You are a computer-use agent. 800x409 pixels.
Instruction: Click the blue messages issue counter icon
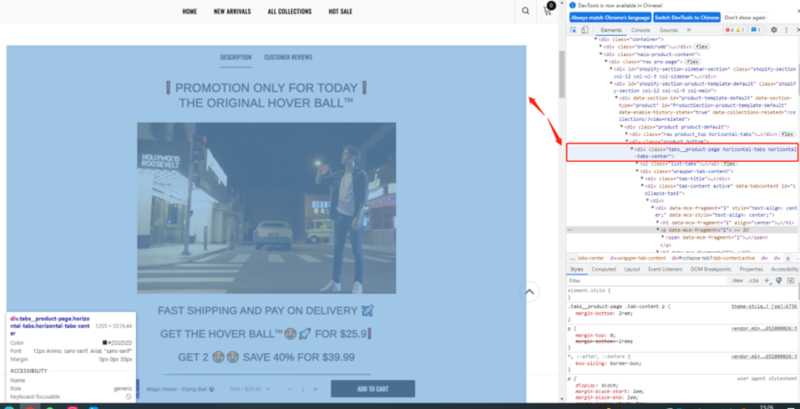pos(755,30)
